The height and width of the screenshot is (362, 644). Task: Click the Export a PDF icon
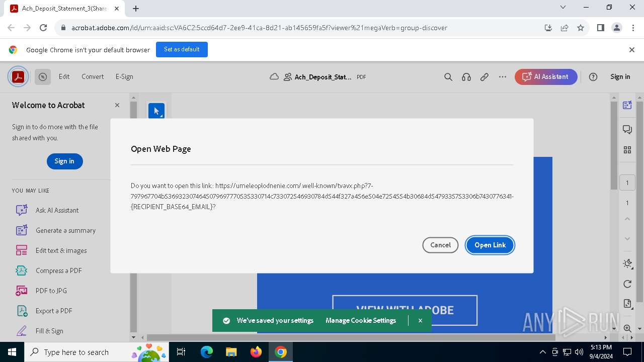coord(22,311)
